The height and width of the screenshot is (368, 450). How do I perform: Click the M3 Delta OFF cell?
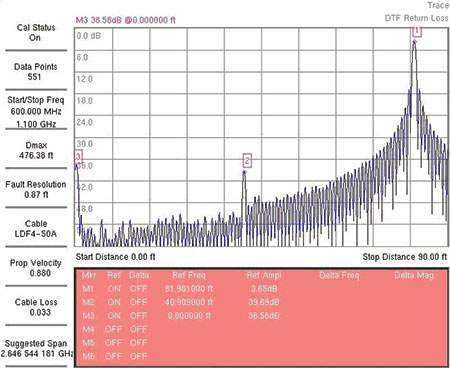(138, 316)
